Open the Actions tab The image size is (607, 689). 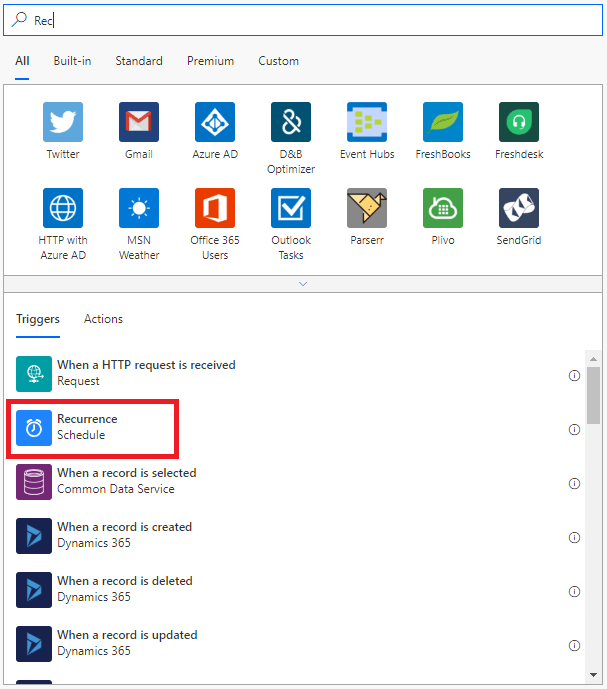tap(103, 319)
